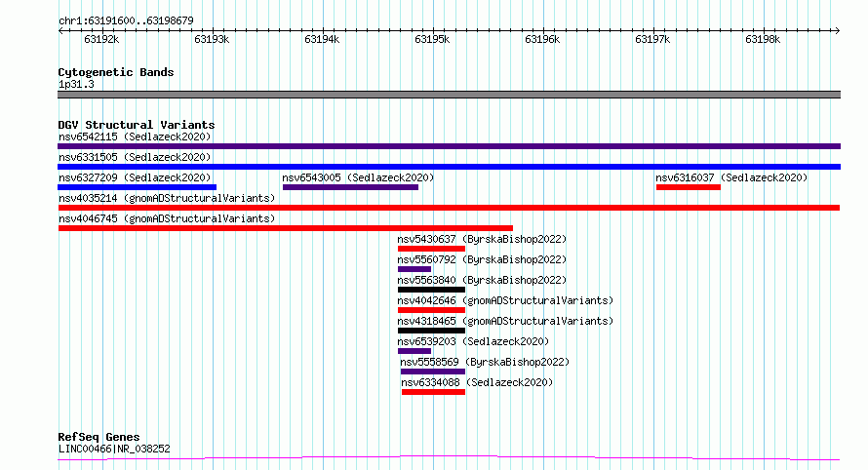
Task: Click the 63196k ruler mark
Action: point(542,39)
